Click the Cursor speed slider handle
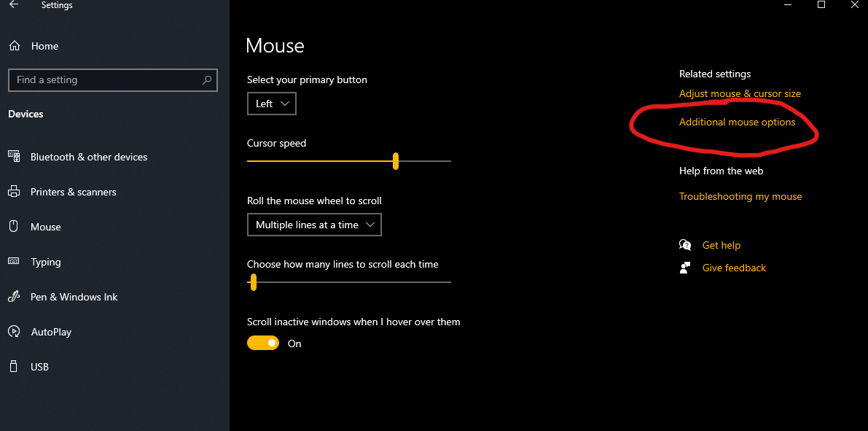Image resolution: width=868 pixels, height=431 pixels. (x=396, y=161)
